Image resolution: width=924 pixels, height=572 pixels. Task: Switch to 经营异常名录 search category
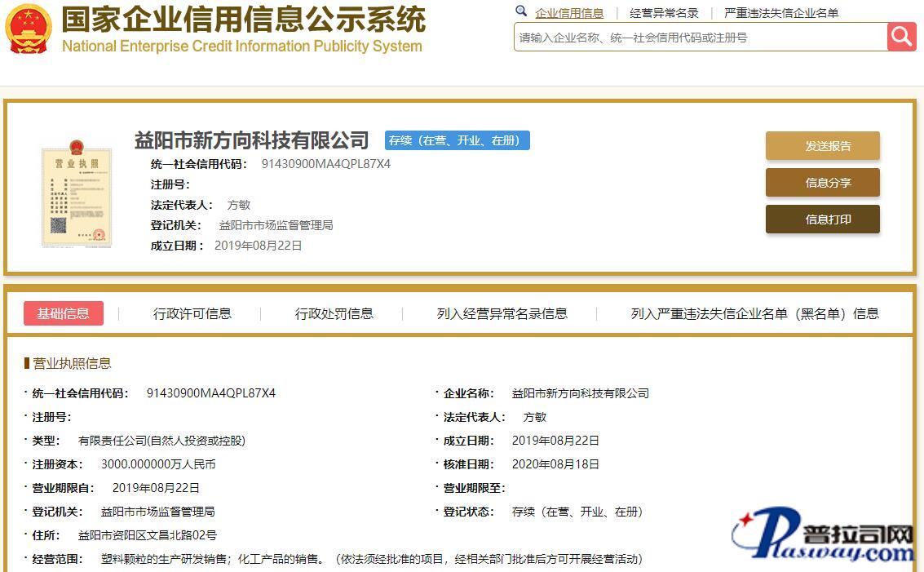tap(664, 13)
